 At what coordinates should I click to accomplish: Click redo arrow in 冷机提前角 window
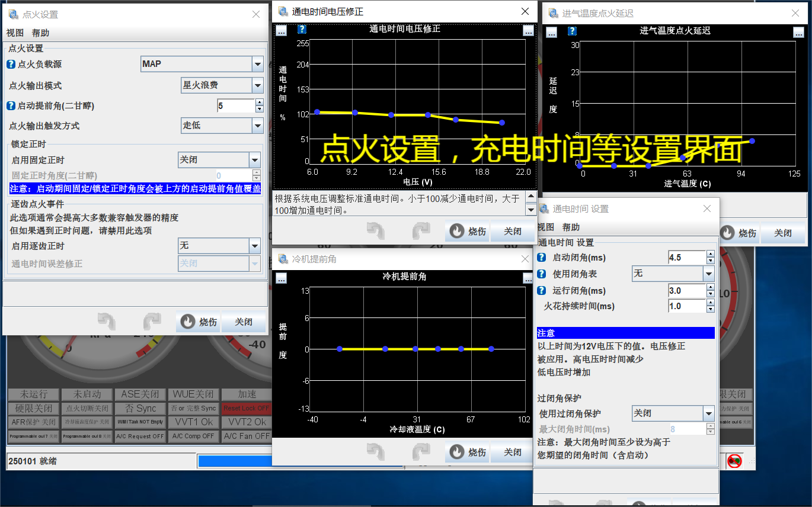421,451
